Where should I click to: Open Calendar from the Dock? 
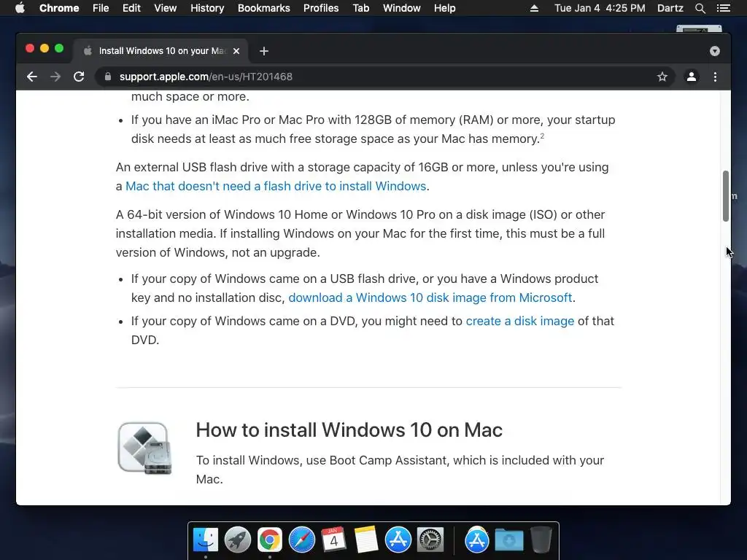(333, 540)
